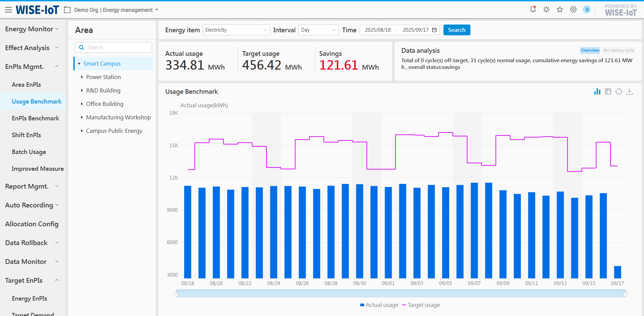
Task: Refresh the Usage Benchmark chart
Action: (x=619, y=91)
